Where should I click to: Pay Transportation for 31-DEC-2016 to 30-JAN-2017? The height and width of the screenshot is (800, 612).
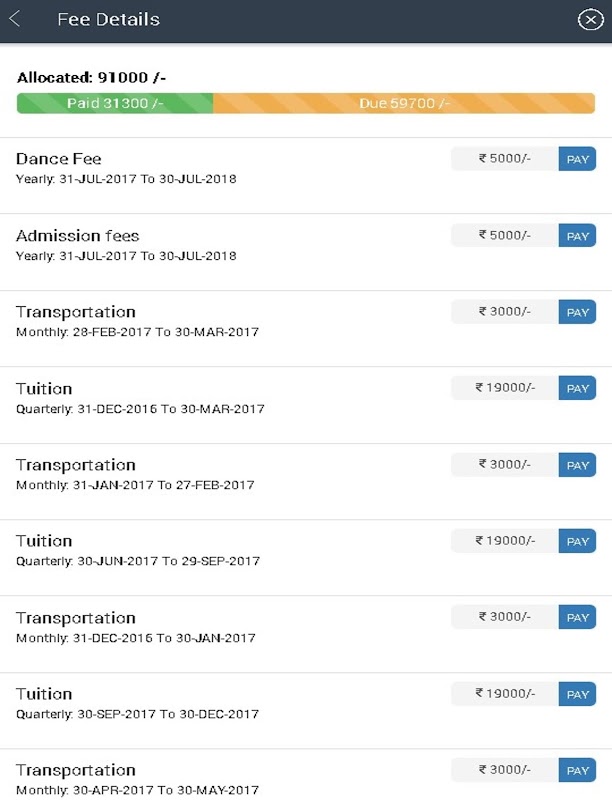577,617
